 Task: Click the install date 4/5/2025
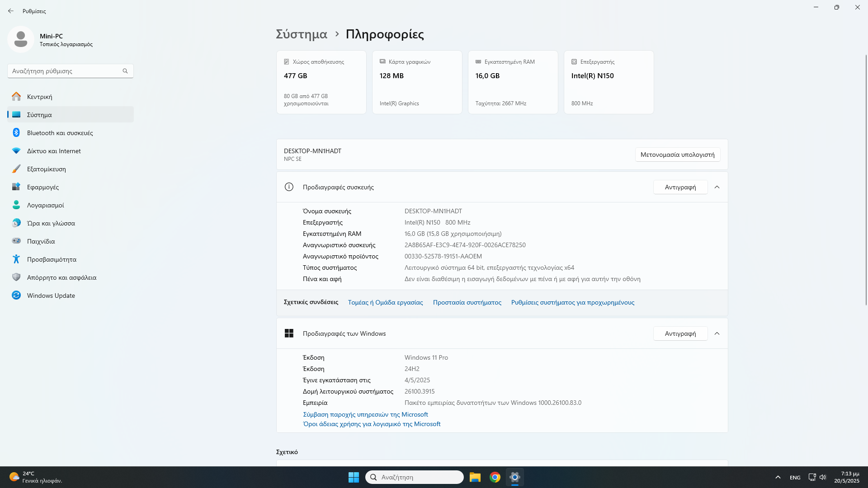(417, 380)
